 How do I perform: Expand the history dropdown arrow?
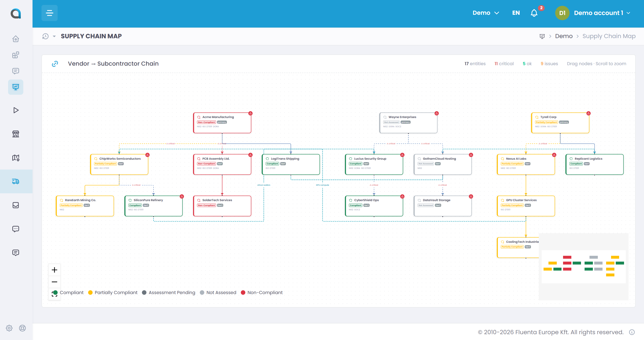coord(54,37)
